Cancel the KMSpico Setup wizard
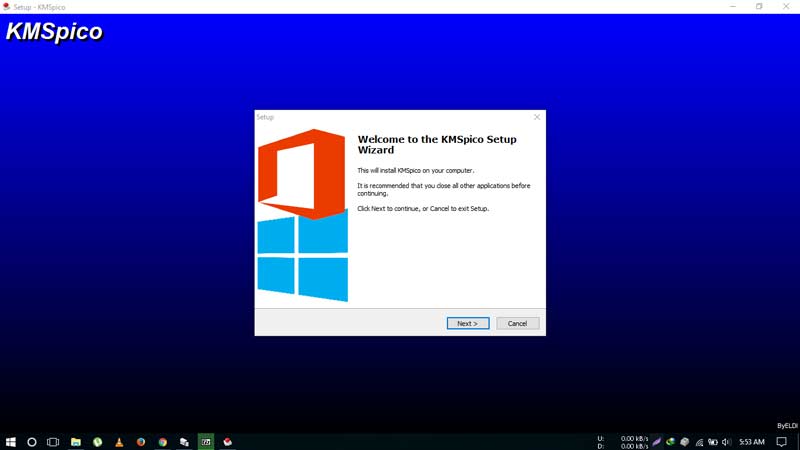 [517, 323]
